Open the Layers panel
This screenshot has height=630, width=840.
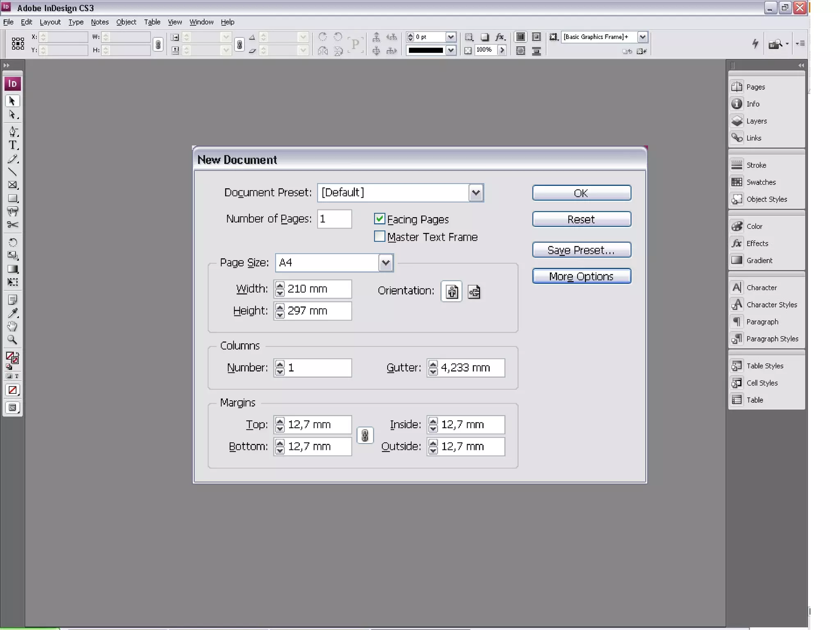[756, 121]
